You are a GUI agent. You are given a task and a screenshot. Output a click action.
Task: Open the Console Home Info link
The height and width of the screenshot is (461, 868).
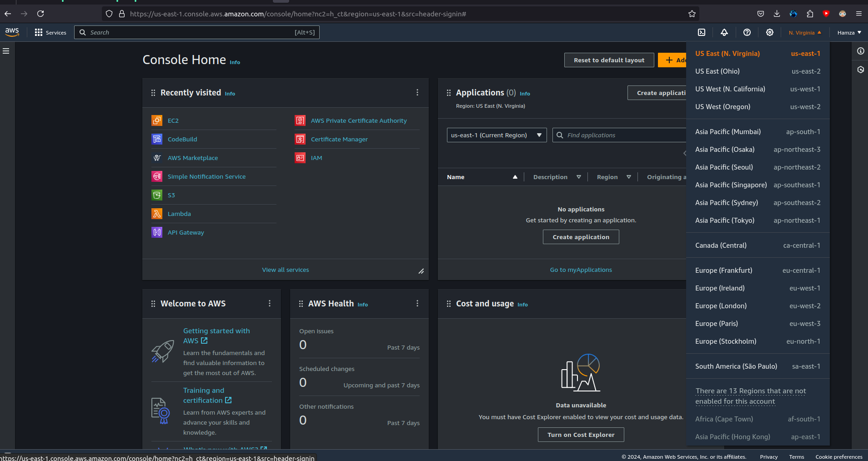(x=235, y=62)
